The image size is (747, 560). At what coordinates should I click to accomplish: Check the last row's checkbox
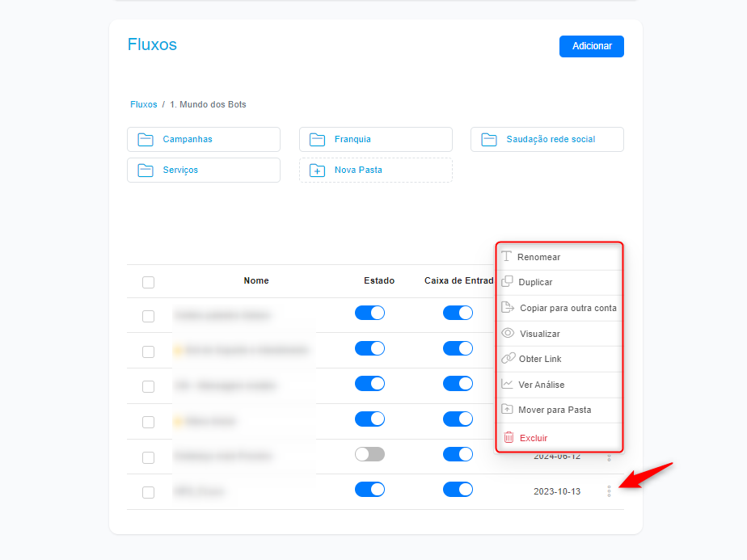[x=148, y=492]
